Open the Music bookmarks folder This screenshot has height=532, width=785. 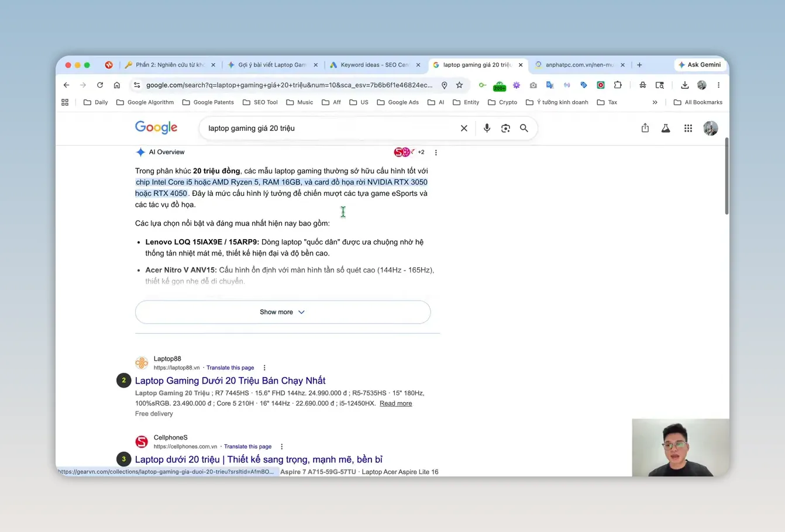tap(299, 102)
